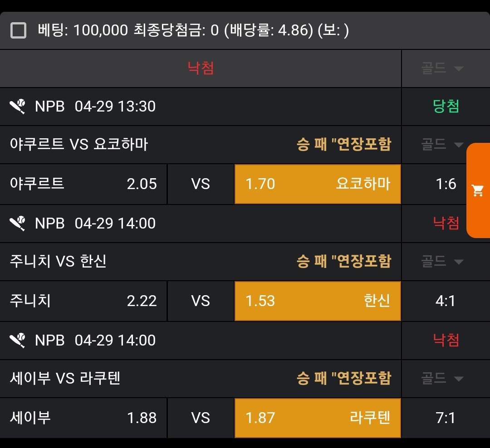
Task: Select 요코하마 at 1.70 odds
Action: (x=318, y=184)
